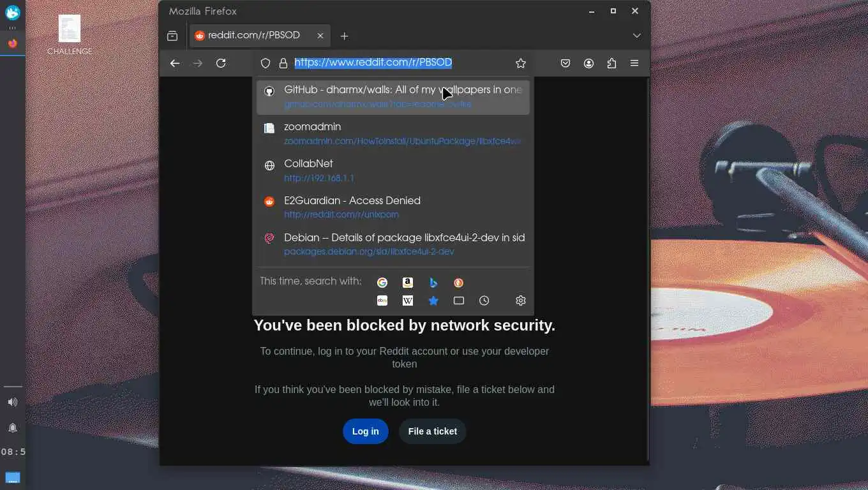The image size is (868, 490).
Task: Maximize the Firefox window
Action: (x=613, y=11)
